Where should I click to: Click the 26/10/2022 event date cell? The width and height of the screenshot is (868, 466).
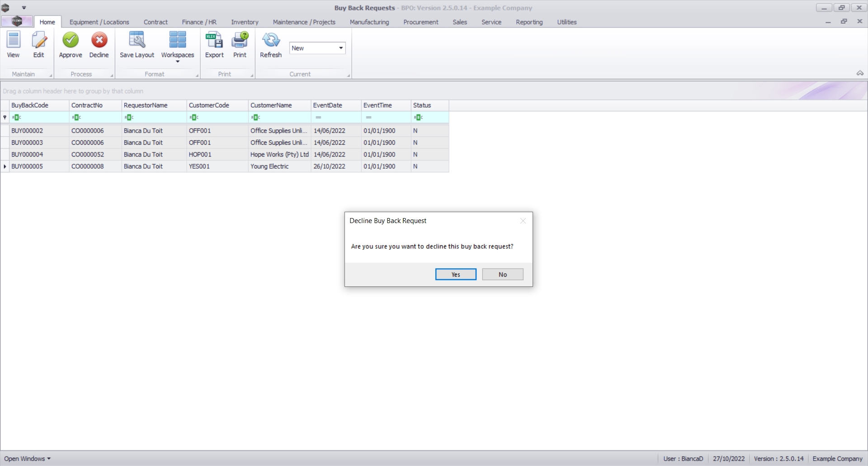[x=336, y=166]
